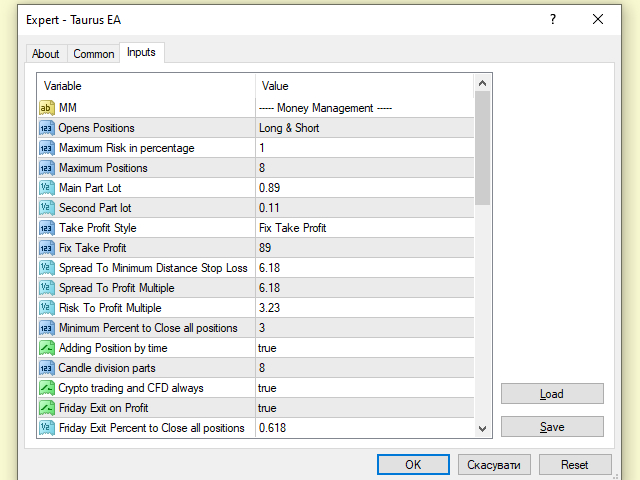Select the 'Main Part Lot' variable name
The height and width of the screenshot is (480, 640).
pos(90,188)
